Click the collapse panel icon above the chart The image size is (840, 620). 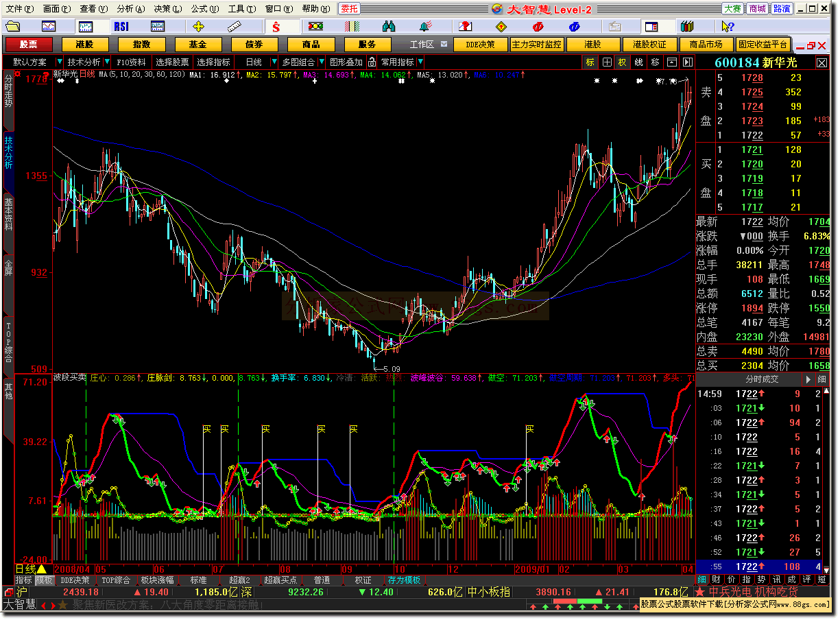tap(671, 62)
